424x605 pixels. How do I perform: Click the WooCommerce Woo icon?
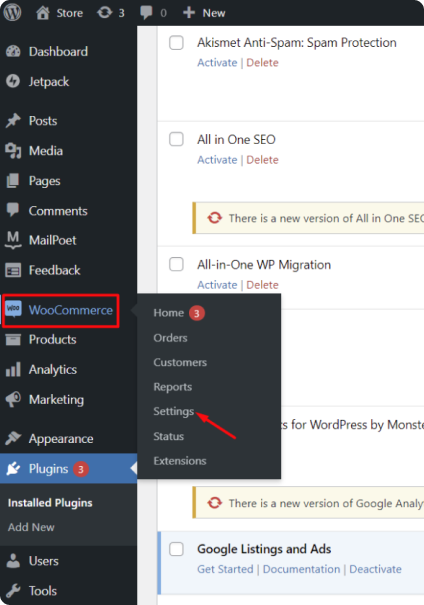tap(14, 309)
